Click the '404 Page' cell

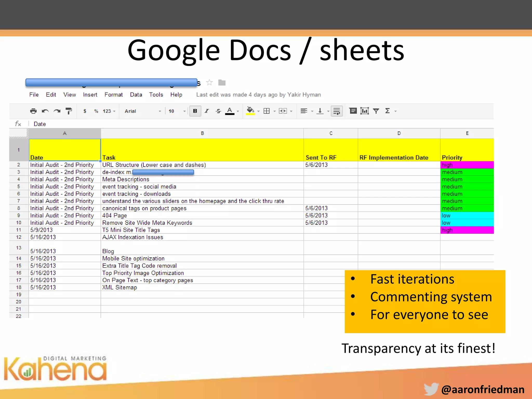tap(202, 216)
